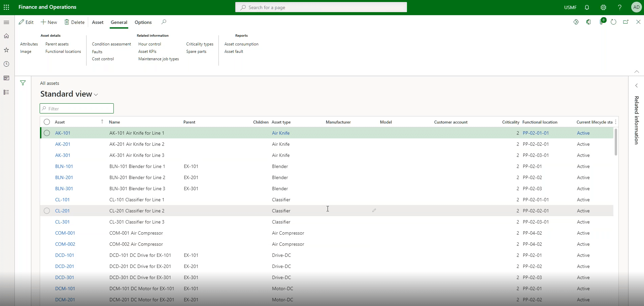
Task: Expand the Standard view dropdown
Action: click(x=96, y=94)
